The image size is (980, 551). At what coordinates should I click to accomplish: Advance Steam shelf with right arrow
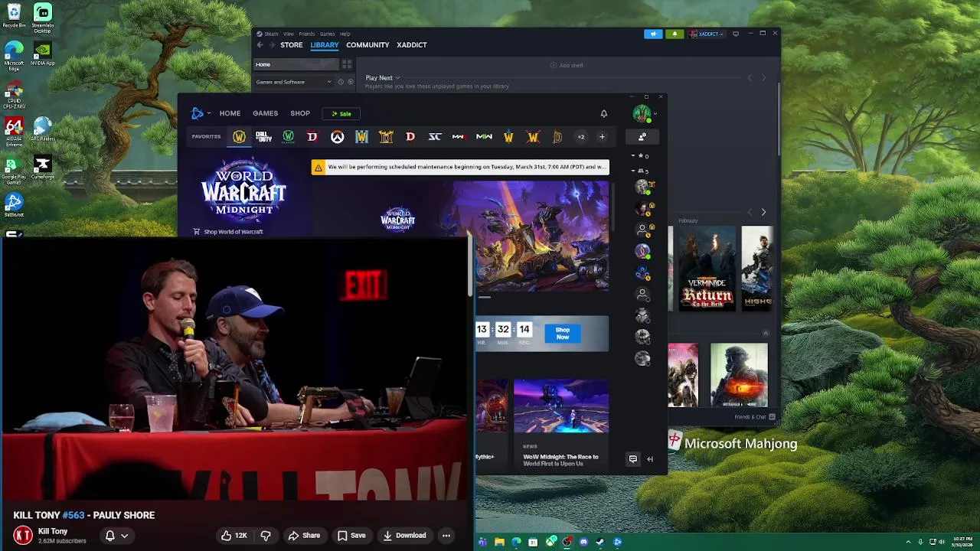click(763, 212)
